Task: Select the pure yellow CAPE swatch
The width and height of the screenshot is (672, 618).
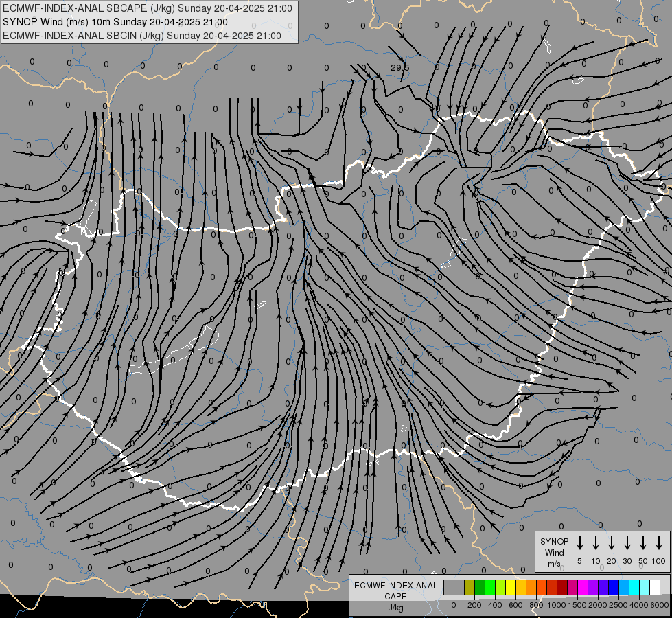Action: tap(511, 588)
